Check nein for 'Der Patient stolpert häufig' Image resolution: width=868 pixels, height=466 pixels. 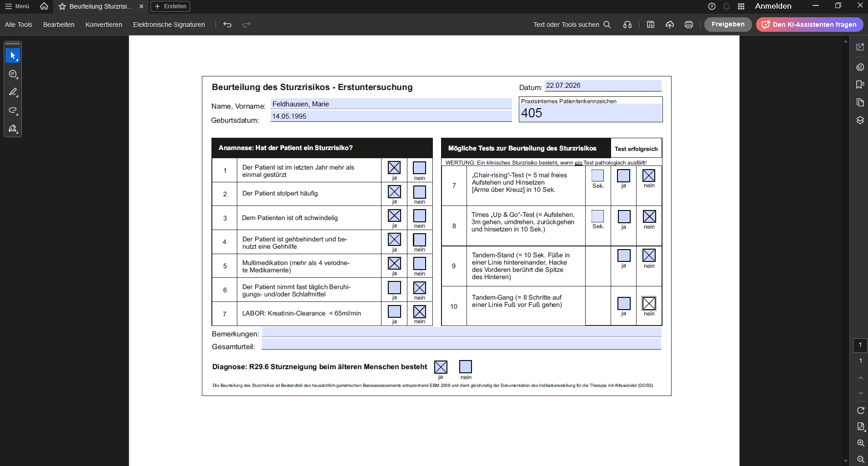[x=420, y=192]
